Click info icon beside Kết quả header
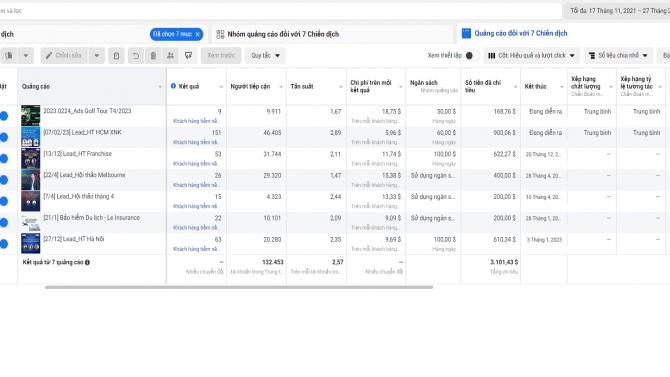The height and width of the screenshot is (377, 670). point(173,86)
